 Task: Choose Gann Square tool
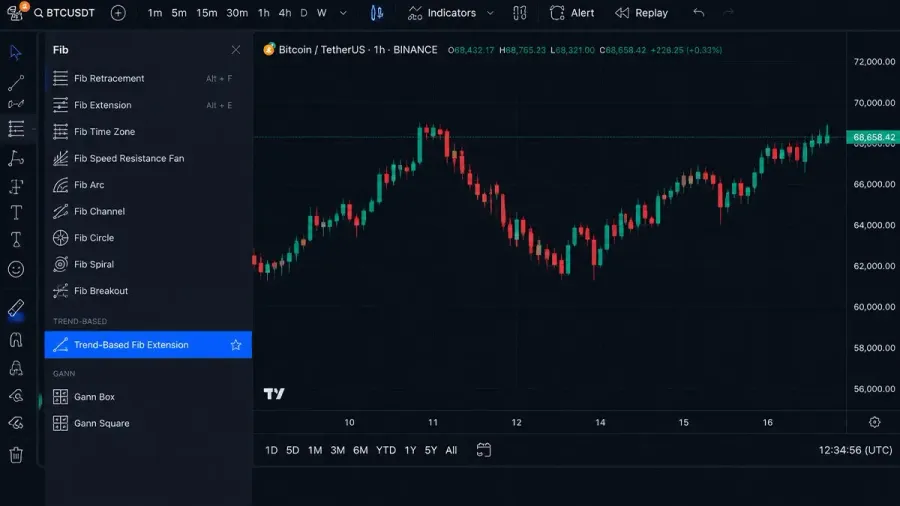(148, 423)
